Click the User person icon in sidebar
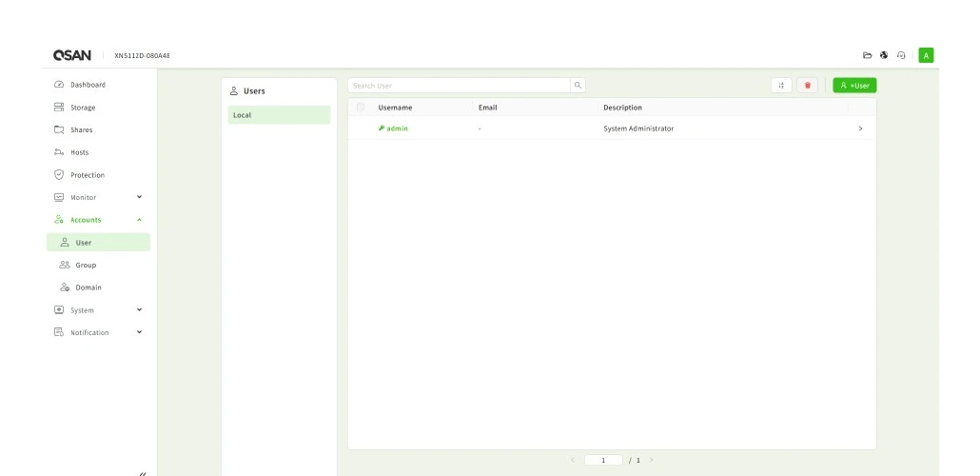 click(65, 242)
